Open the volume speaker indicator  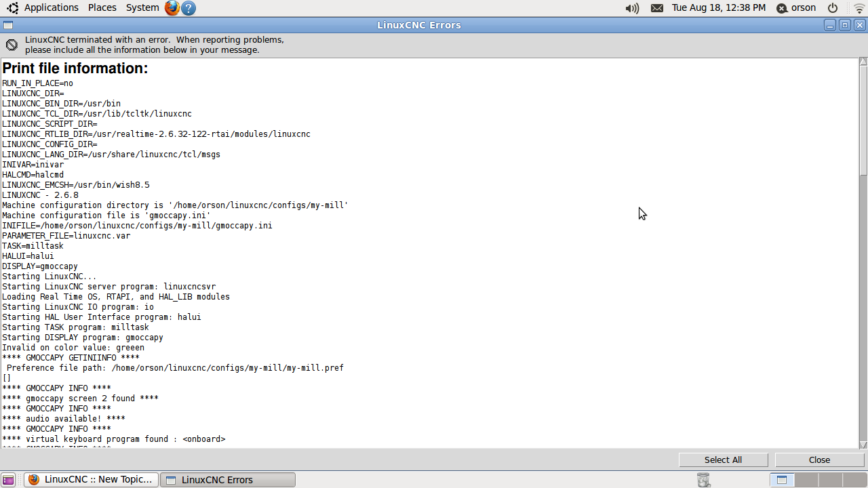tap(632, 8)
